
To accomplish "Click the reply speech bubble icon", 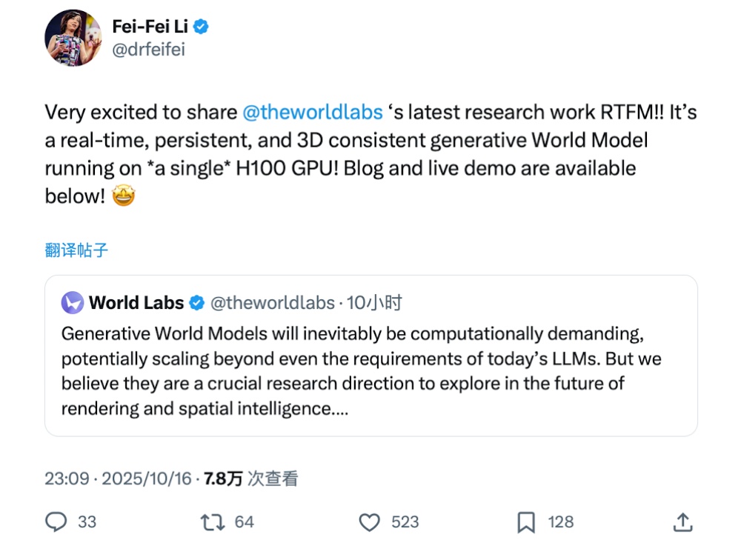I will pos(56,522).
